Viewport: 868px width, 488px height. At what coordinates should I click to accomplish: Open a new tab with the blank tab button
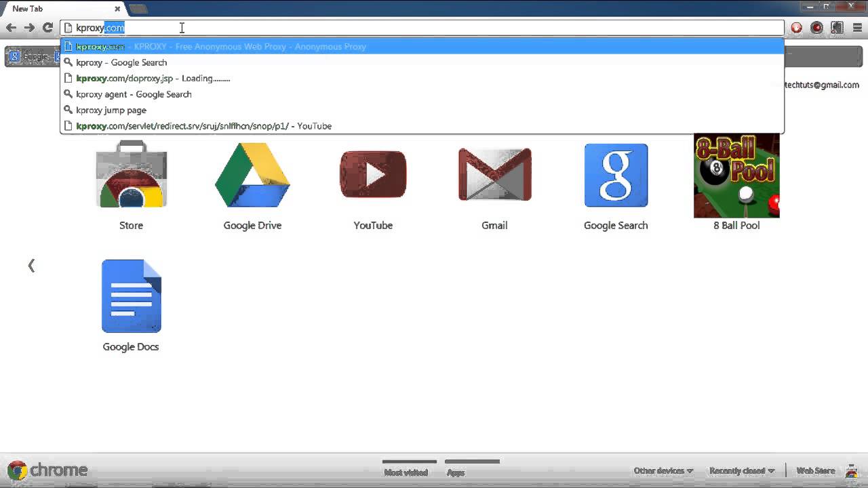pos(138,9)
